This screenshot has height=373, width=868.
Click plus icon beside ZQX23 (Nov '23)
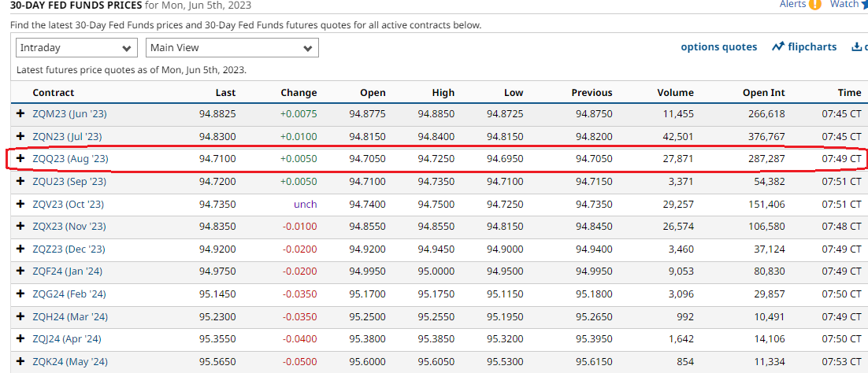click(x=21, y=227)
